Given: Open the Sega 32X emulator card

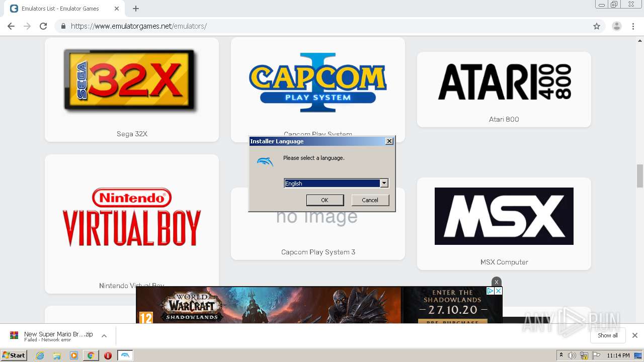Looking at the screenshot, I should (132, 89).
